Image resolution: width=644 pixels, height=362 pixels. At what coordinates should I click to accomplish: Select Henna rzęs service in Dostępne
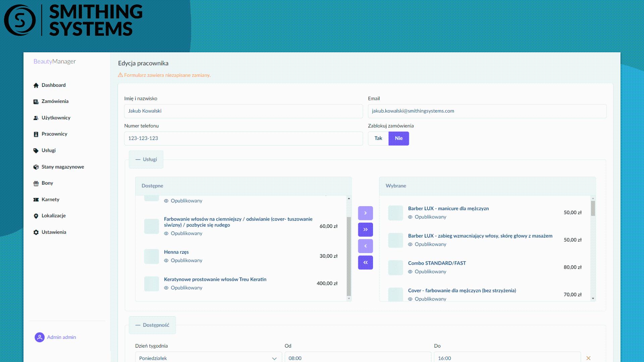[x=241, y=256]
